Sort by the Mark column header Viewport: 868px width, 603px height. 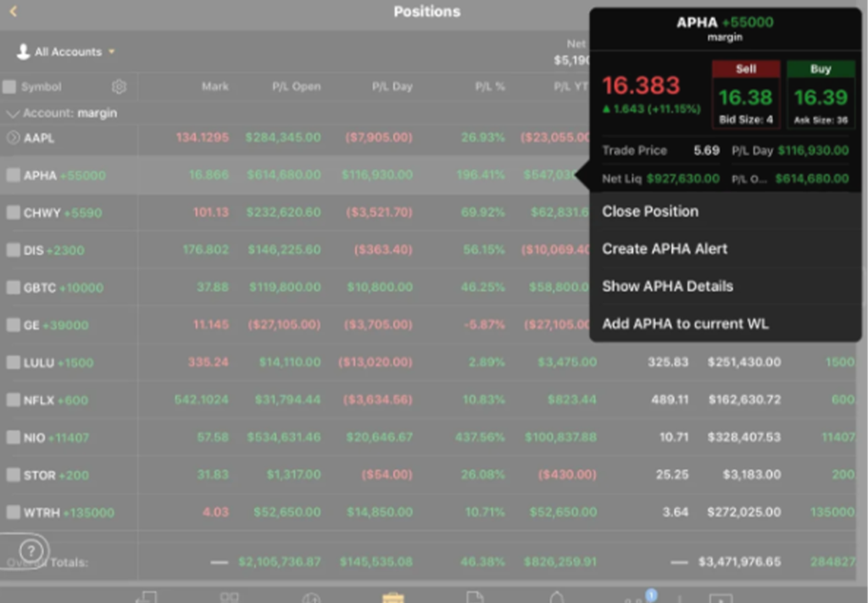[214, 87]
